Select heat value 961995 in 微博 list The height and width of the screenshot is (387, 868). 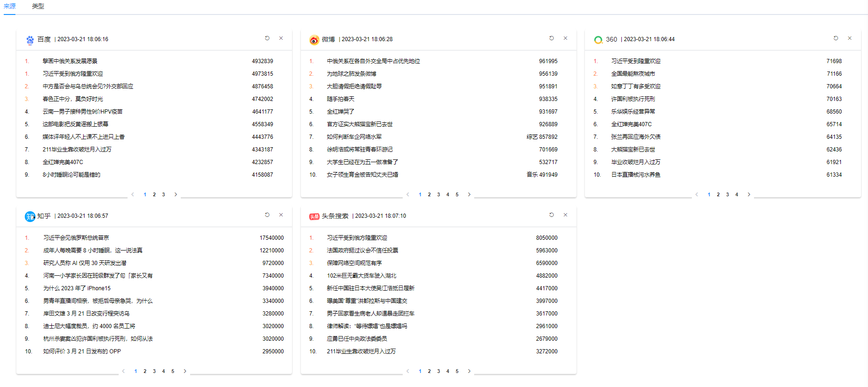(x=548, y=61)
